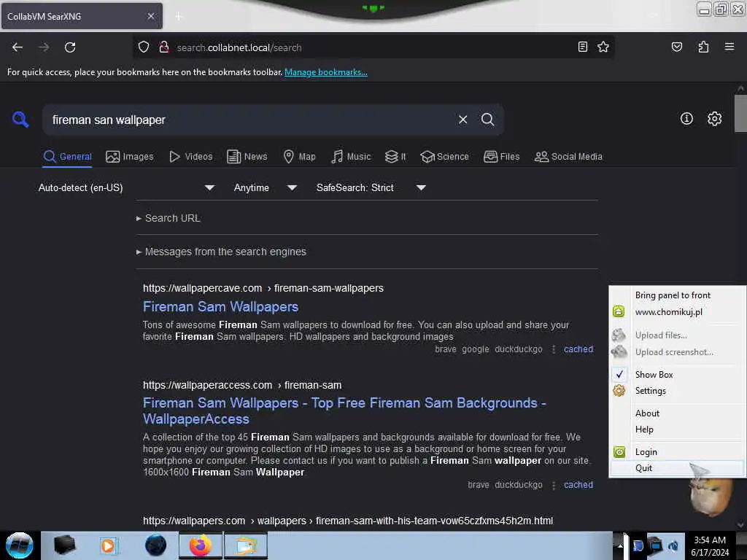747x560 pixels.
Task: Expand Messages from the search engines
Action: pyautogui.click(x=221, y=252)
